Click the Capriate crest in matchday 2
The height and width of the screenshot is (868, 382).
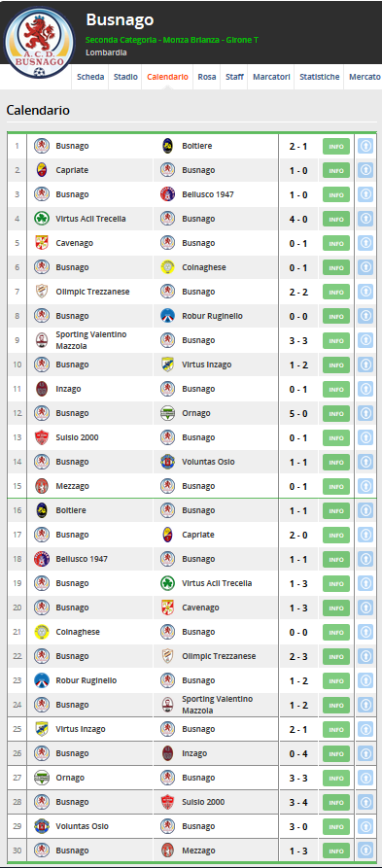coord(42,170)
